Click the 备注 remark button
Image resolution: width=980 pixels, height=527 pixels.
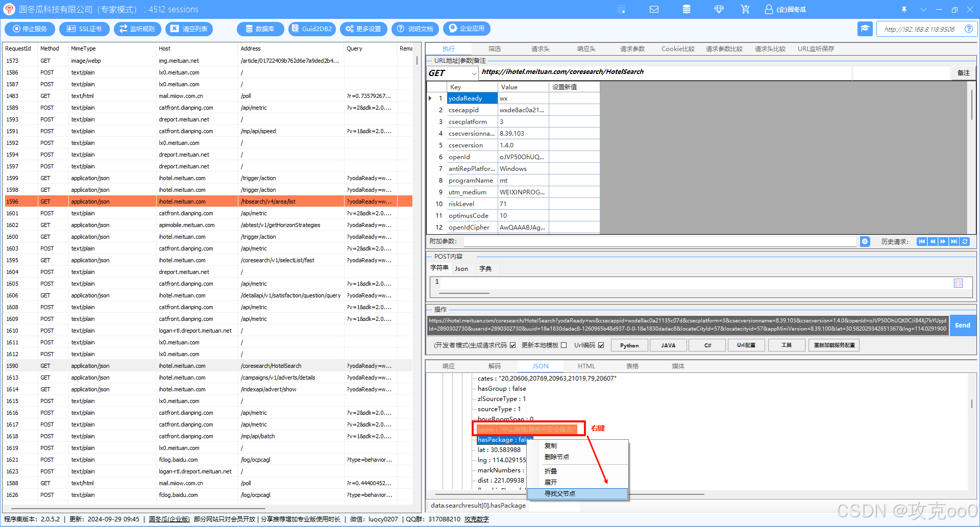[964, 73]
